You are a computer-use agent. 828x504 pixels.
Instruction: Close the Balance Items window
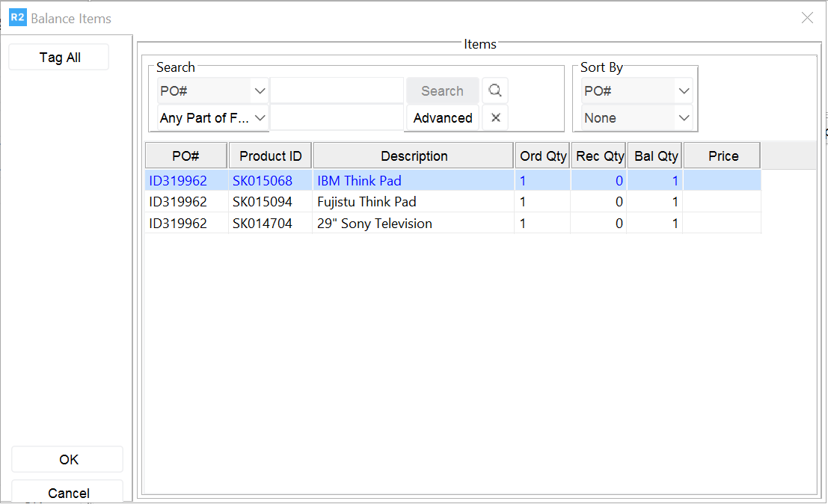(x=807, y=18)
